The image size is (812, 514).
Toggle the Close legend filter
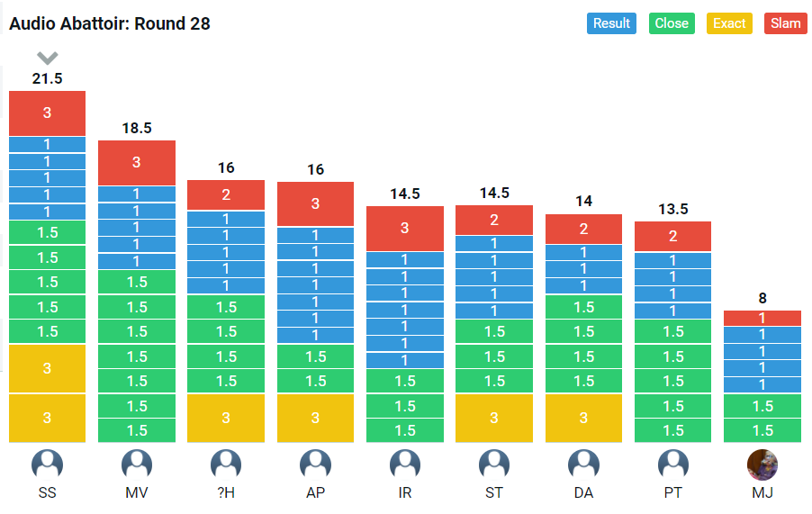tap(672, 23)
